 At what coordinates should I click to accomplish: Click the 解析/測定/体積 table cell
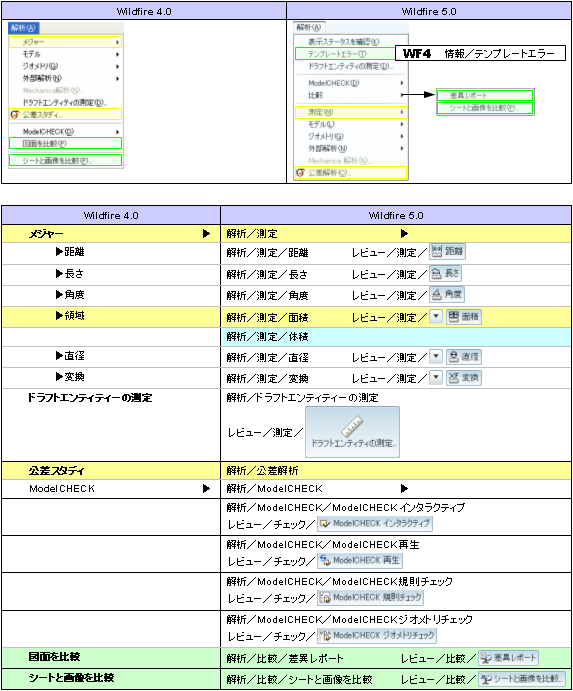[396, 337]
